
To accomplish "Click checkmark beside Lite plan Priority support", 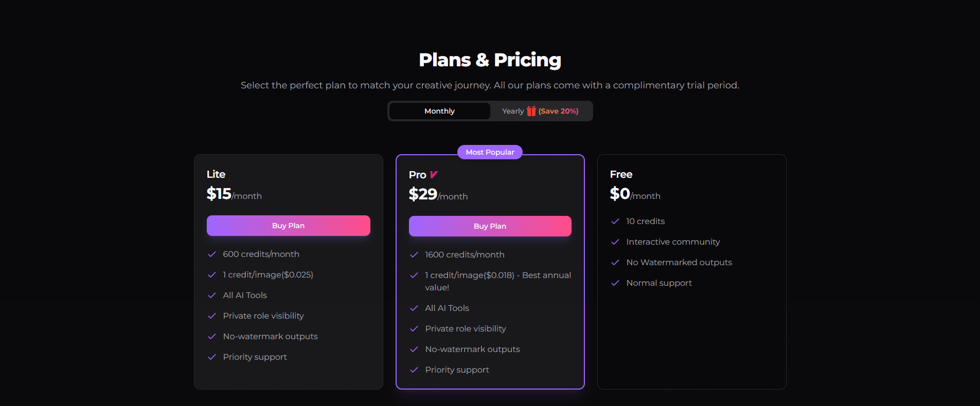I will click(211, 357).
